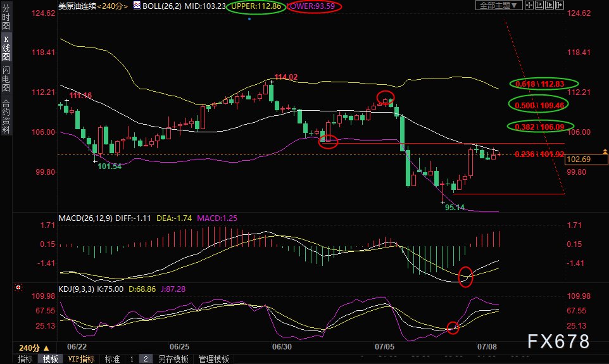Click the play-forward chart icon

pos(549,5)
